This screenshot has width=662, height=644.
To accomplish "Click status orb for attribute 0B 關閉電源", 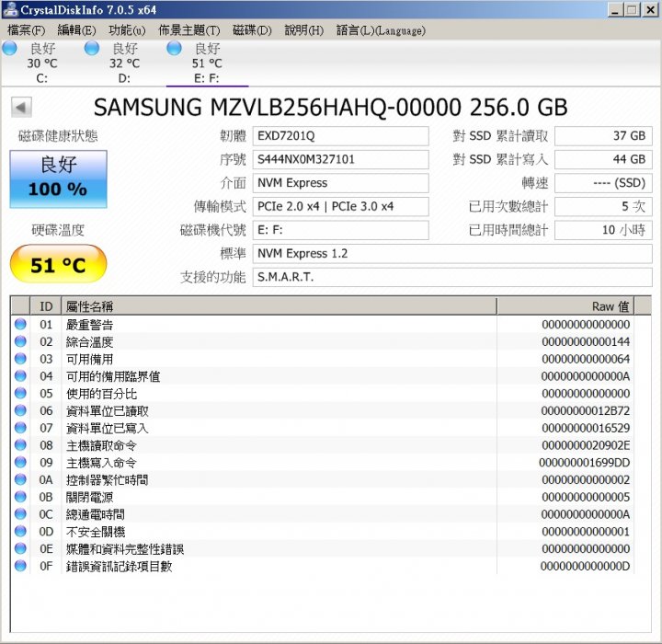I will coord(20,497).
